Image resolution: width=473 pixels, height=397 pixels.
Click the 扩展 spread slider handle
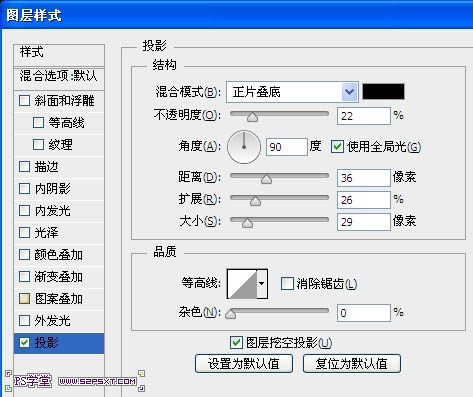(x=255, y=201)
